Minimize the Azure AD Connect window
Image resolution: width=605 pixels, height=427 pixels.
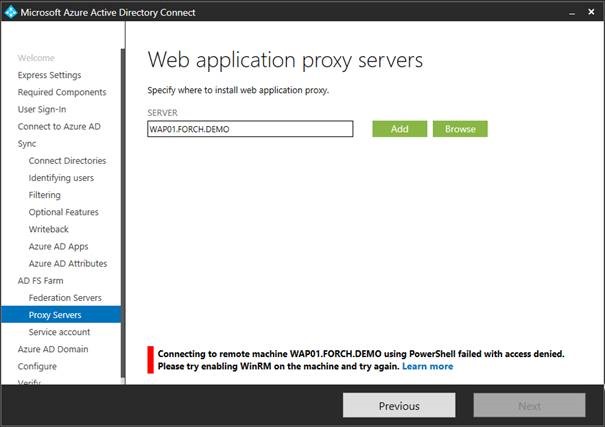(572, 12)
